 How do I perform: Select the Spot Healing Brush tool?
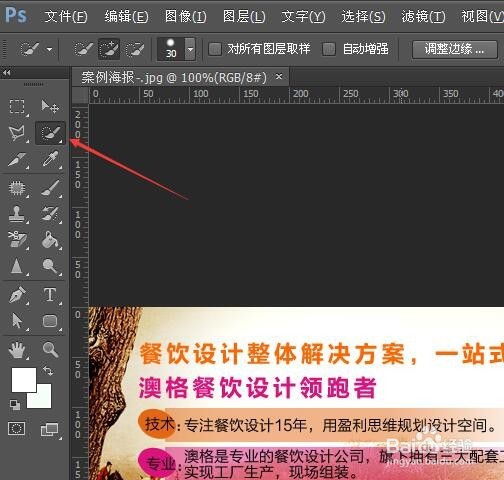click(x=17, y=188)
